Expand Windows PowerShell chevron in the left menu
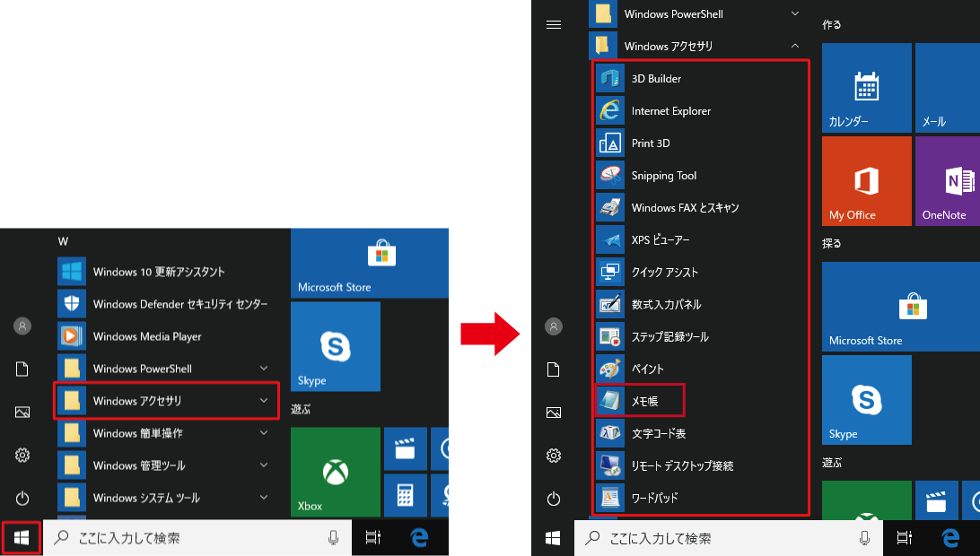 pyautogui.click(x=264, y=369)
